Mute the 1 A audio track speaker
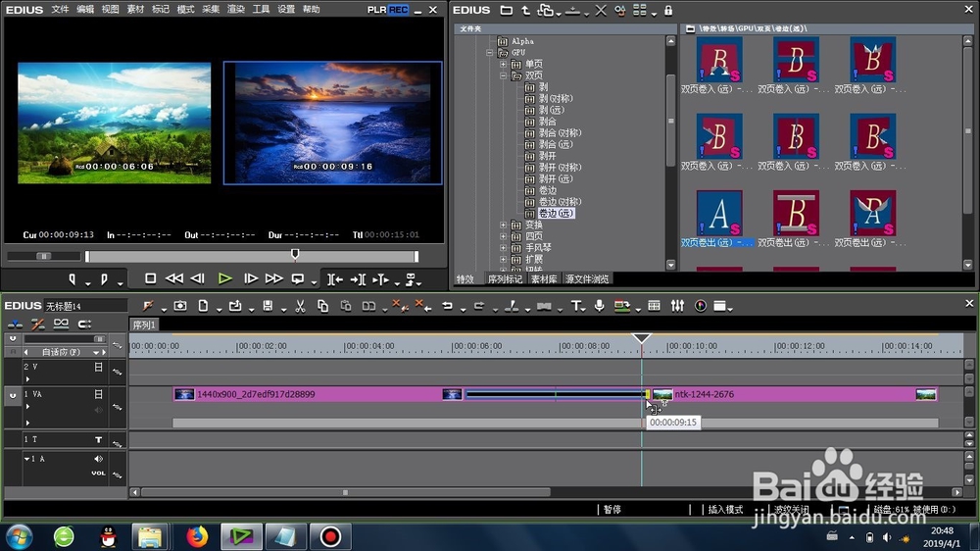 98,459
